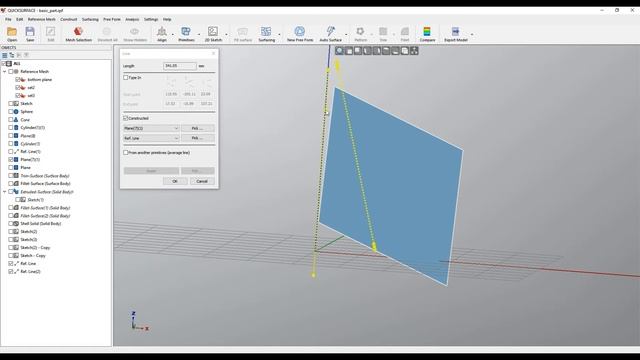Open the Surfacing tool
Image resolution: width=640 pixels, height=360 pixels.
(x=267, y=34)
